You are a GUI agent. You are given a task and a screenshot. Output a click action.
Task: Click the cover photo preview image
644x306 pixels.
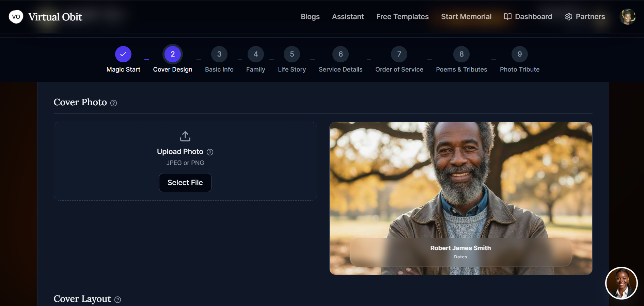(x=461, y=198)
